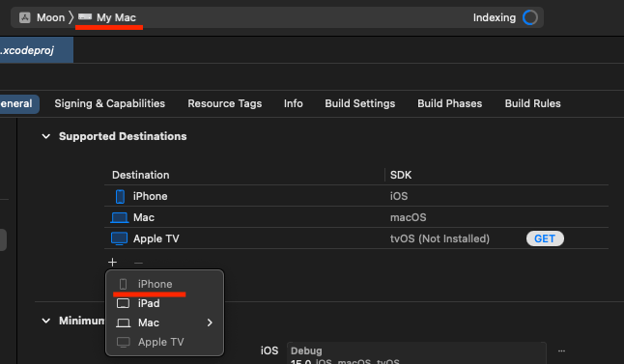The height and width of the screenshot is (364, 624).
Task: Open the My Mac run destination
Action: (x=107, y=17)
